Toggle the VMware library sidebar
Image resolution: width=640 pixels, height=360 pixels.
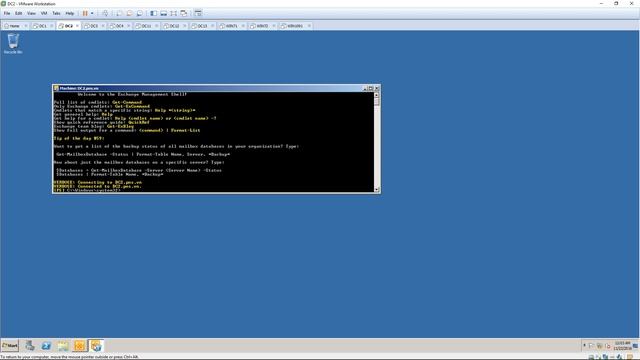(153, 13)
